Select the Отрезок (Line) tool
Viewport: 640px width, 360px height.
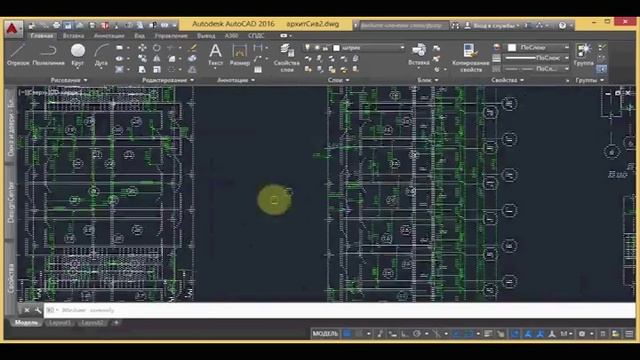[18, 55]
